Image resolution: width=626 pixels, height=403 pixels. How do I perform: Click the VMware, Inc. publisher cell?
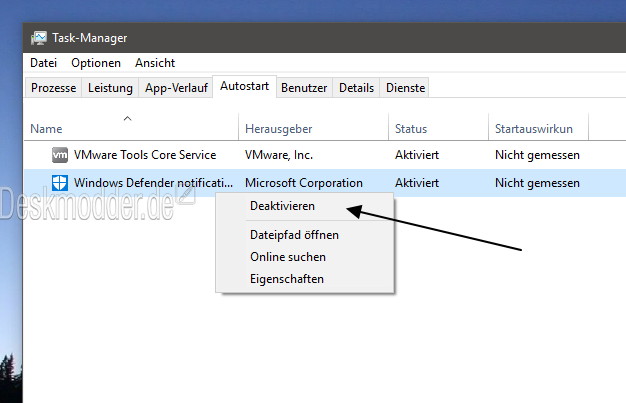pyautogui.click(x=279, y=155)
